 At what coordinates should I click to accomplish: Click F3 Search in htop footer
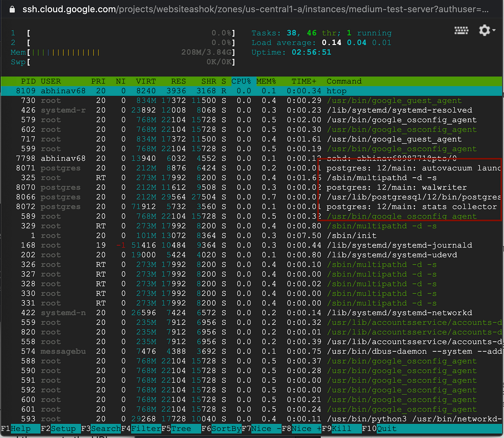point(101,429)
